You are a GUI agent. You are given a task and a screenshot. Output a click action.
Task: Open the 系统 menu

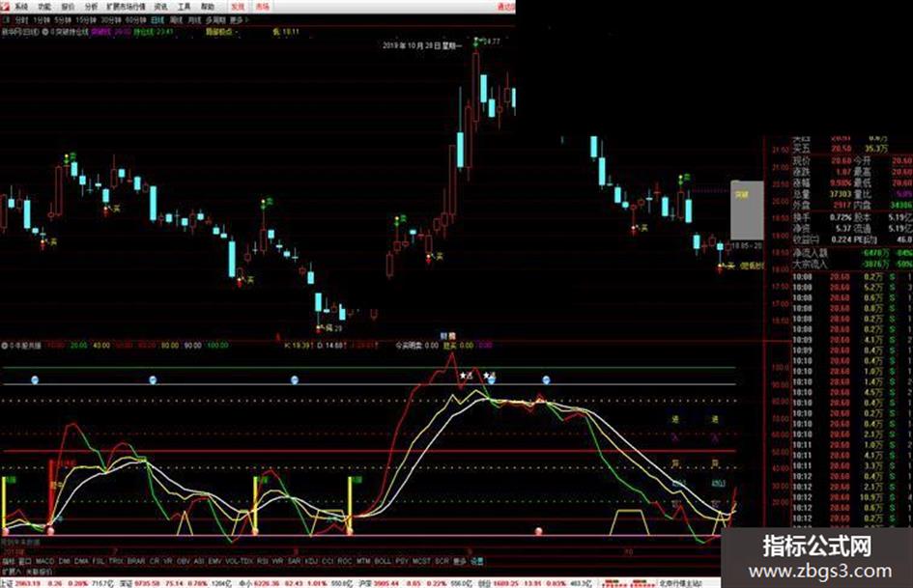(21, 7)
